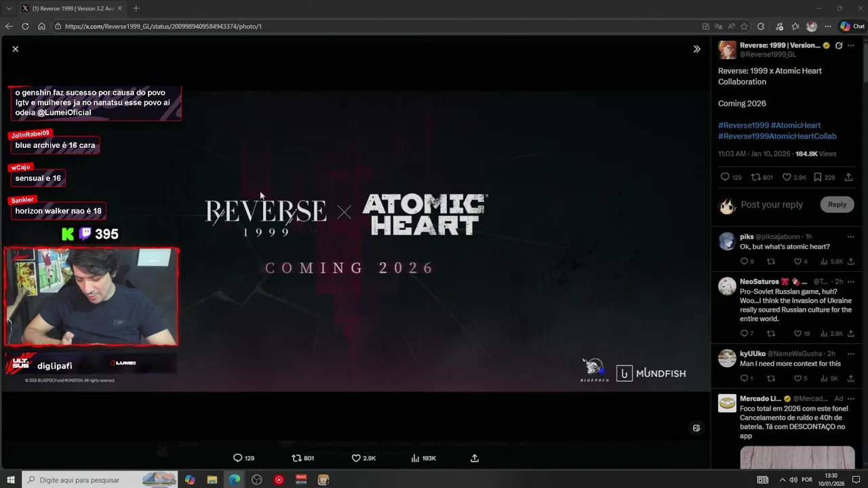The image size is (868, 488).
Task: Collapse the side panel with double chevron
Action: [x=696, y=49]
